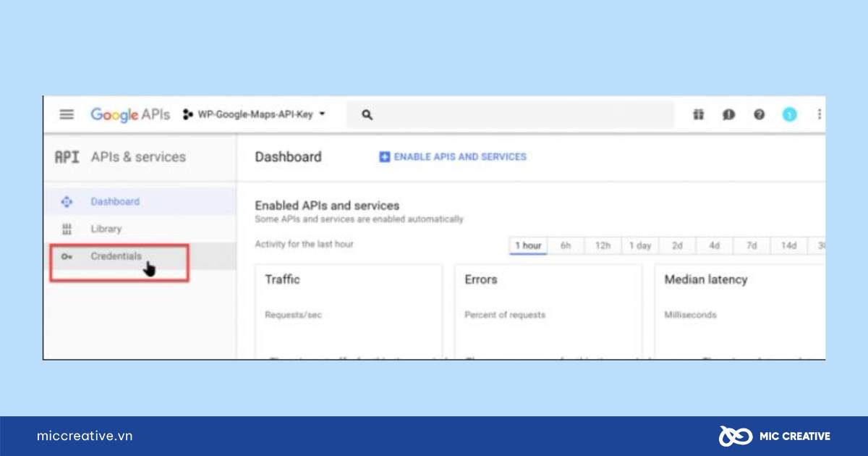Screen dimensions: 868x456
Task: Select the 7d time range
Action: pos(752,245)
